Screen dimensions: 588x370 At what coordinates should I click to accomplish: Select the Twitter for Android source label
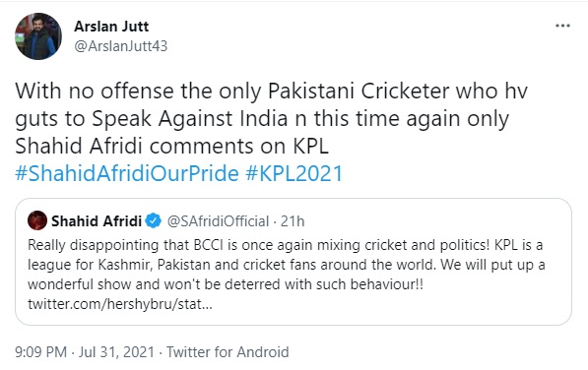click(x=228, y=352)
